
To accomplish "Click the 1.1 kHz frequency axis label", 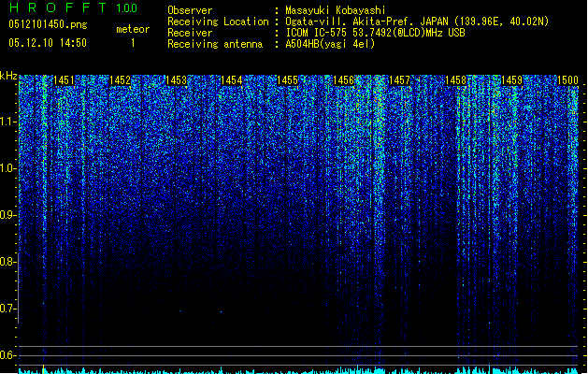I will [8, 122].
